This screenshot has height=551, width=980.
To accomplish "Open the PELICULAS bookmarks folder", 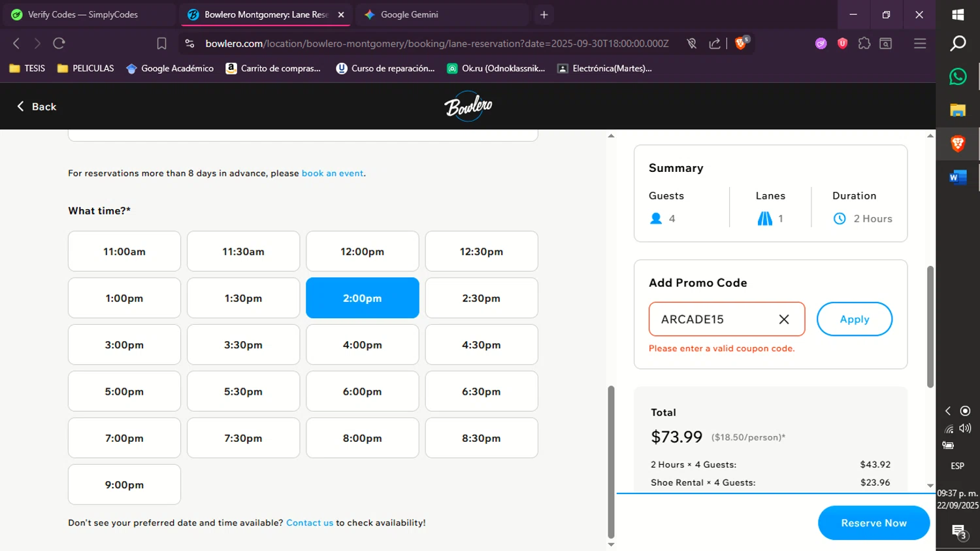I will pos(86,68).
